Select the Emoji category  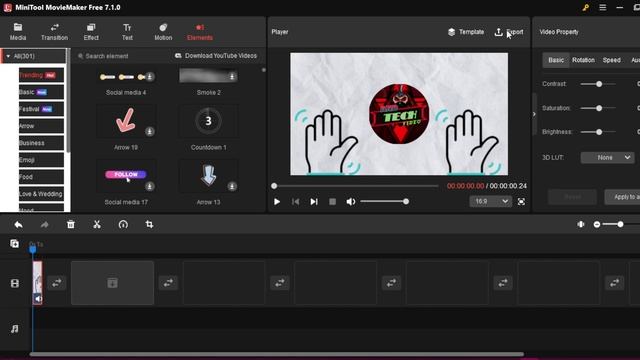point(41,160)
